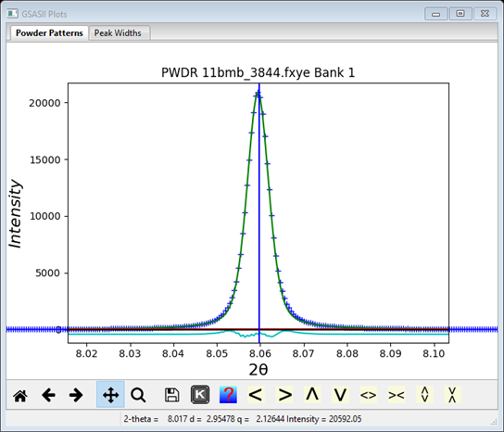This screenshot has width=504, height=432.
Task: Go forward to next plot view
Action: tap(76, 395)
